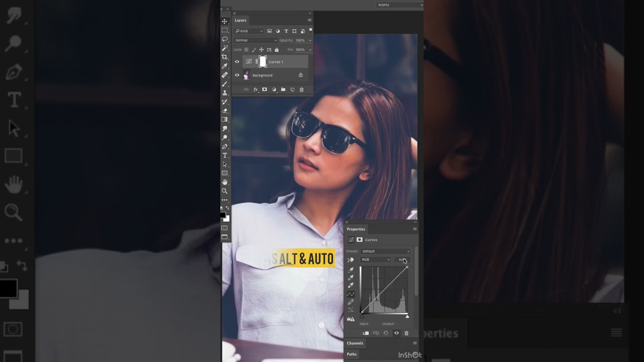The width and height of the screenshot is (644, 362).
Task: Toggle lock image pixels
Action: click(254, 50)
